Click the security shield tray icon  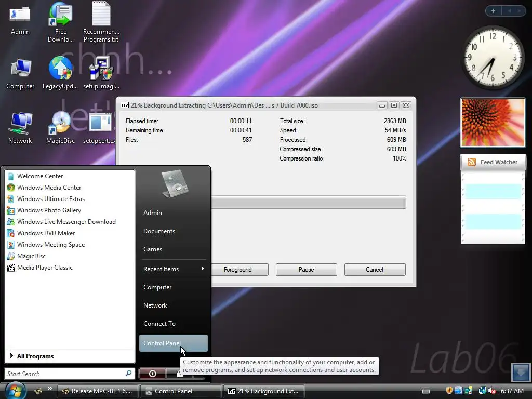point(449,391)
